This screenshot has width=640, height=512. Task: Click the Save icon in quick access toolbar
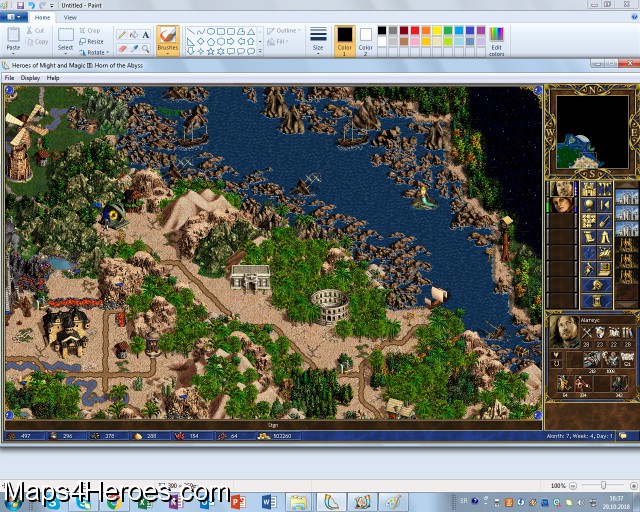point(20,5)
